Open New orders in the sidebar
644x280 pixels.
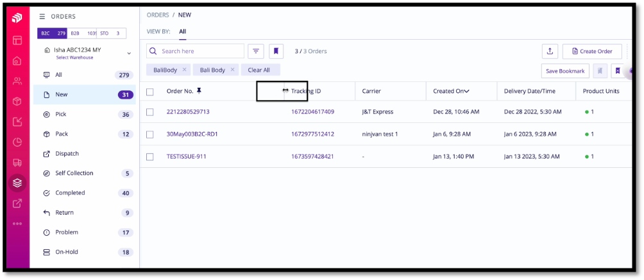[85, 94]
